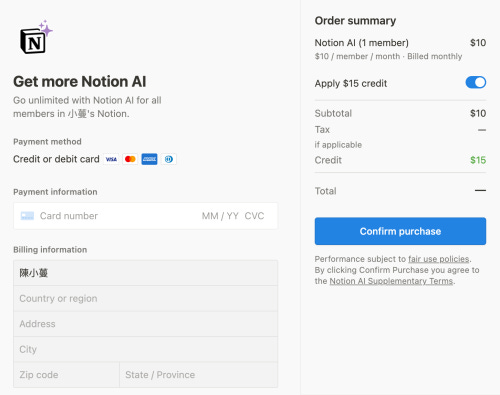Open Notion AI Supplementary Terms link
This screenshot has height=395, width=500.
tap(391, 281)
